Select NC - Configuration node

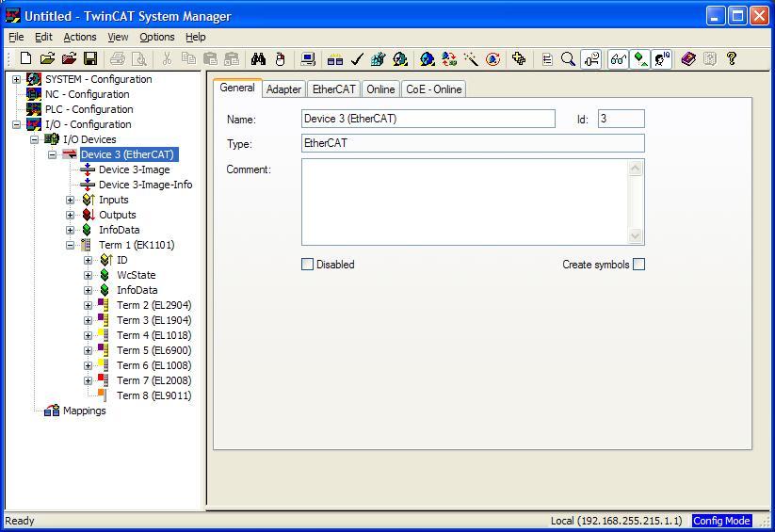tap(87, 94)
